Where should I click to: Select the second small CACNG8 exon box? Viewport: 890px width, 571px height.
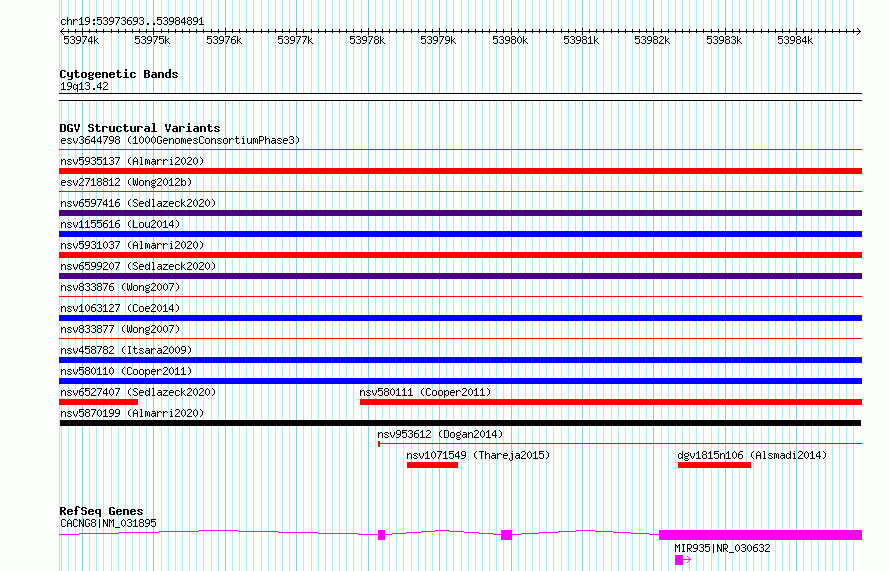[x=506, y=535]
